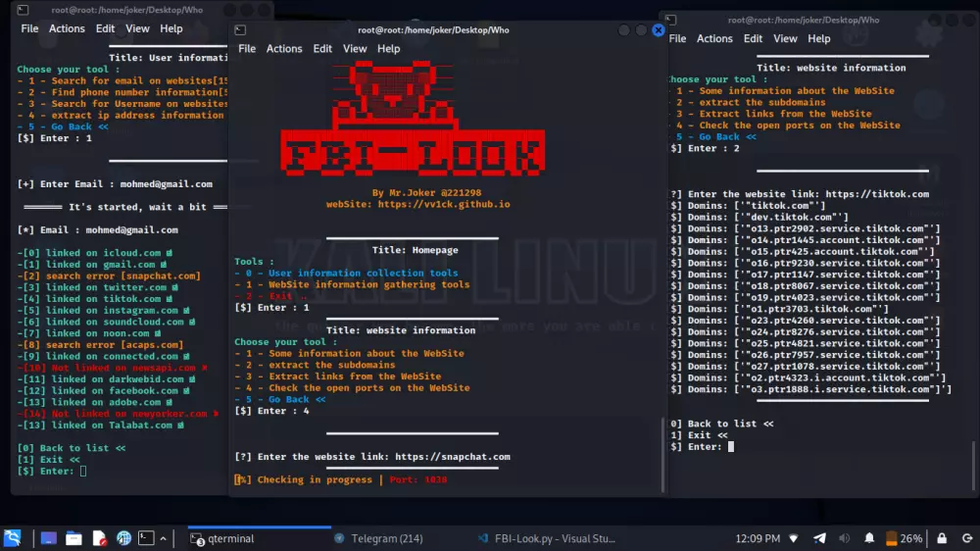Open Help menu in left terminal
The image size is (980, 551).
[x=171, y=28]
